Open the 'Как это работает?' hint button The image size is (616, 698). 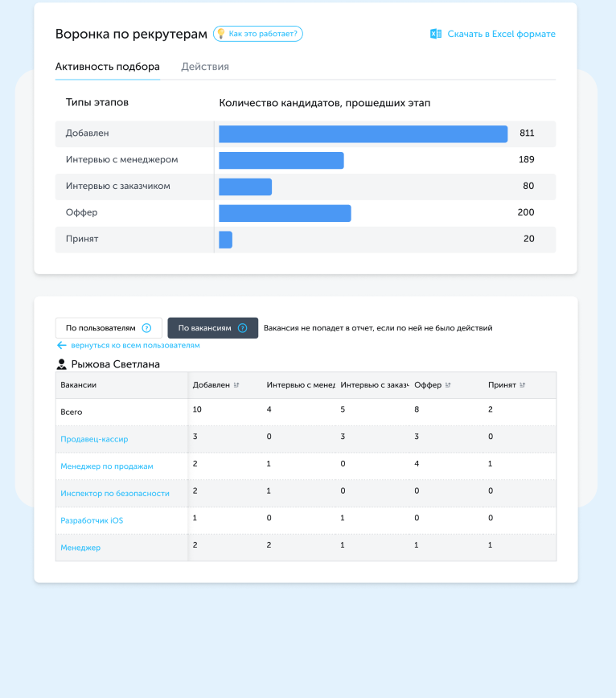(258, 34)
